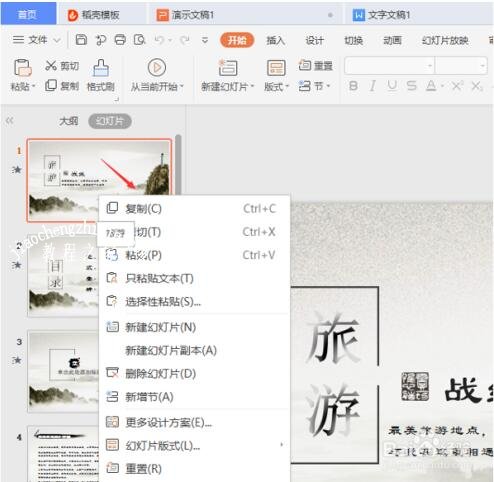This screenshot has width=494, height=482.
Task: Collapse the slide panel with double-chevron
Action: (10, 121)
